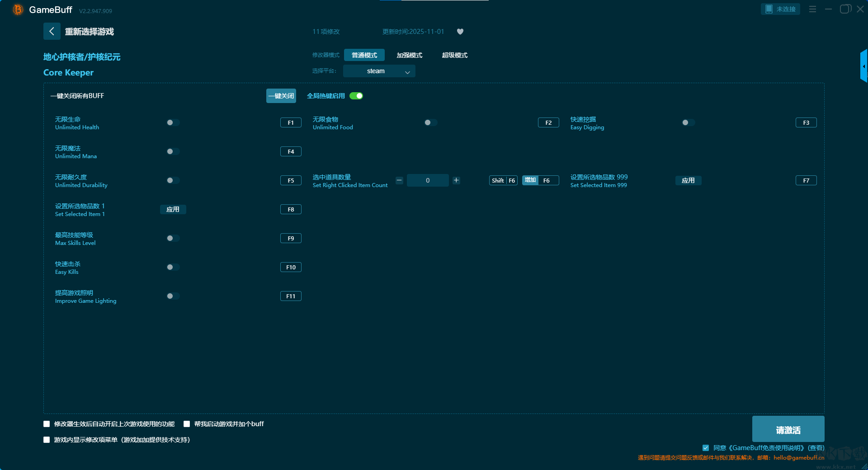This screenshot has height=470, width=868.
Task: Click the Shift F6 hotkey box
Action: click(503, 180)
